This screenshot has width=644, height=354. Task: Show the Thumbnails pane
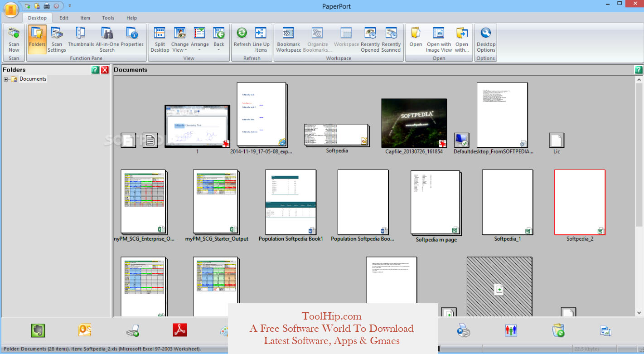[81, 37]
